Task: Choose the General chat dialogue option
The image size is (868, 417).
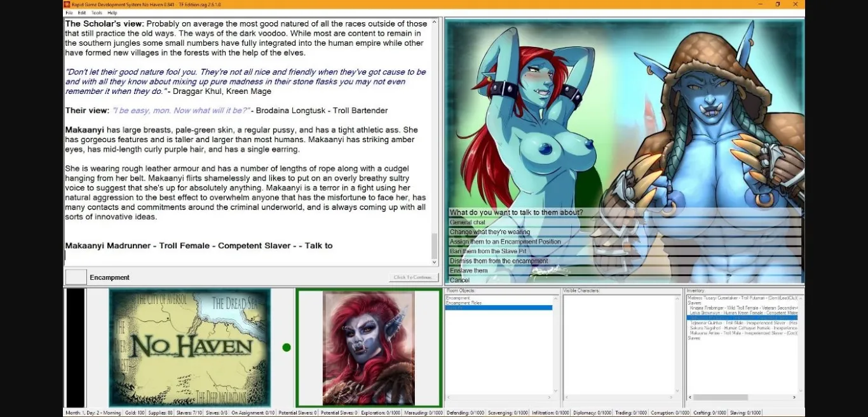Action: [x=468, y=222]
